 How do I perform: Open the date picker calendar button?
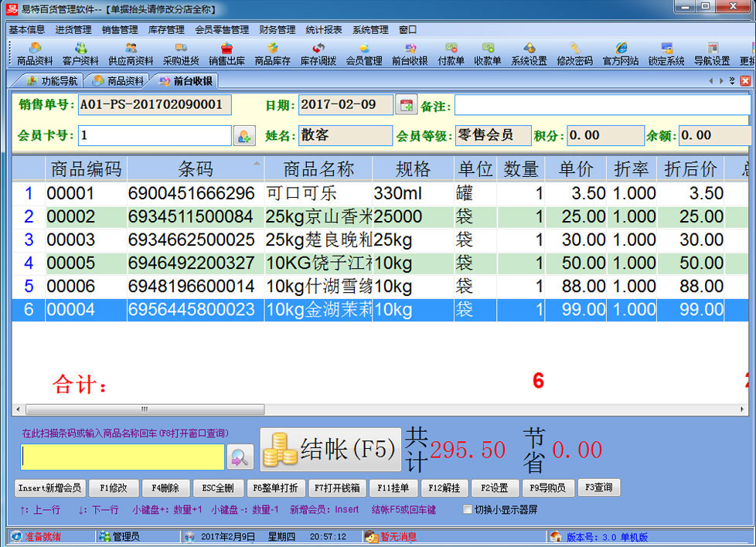406,105
